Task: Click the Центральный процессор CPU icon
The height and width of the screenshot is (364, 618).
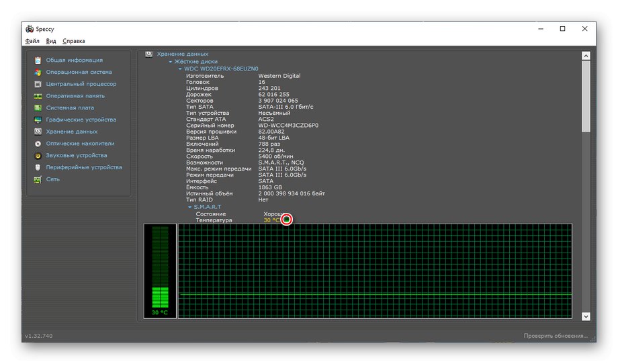Action: click(38, 84)
